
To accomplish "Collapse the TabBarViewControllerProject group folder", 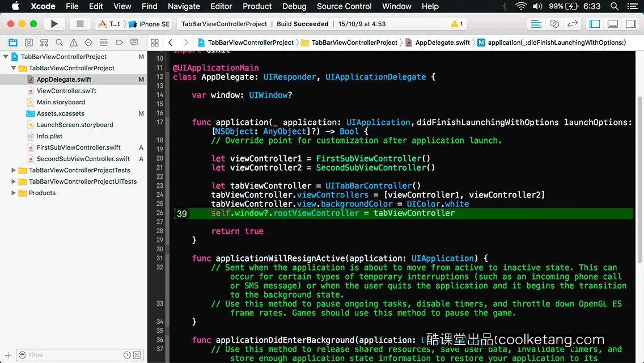I will (14, 68).
